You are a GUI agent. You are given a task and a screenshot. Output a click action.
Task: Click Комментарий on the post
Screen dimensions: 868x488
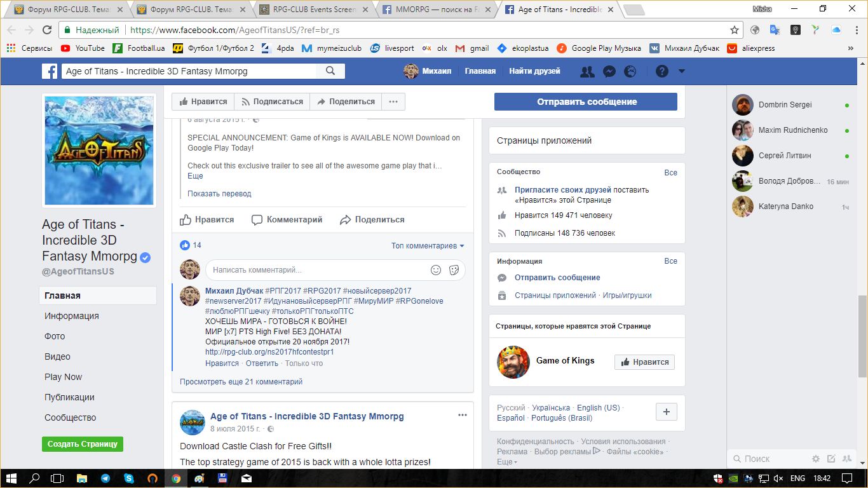[287, 220]
